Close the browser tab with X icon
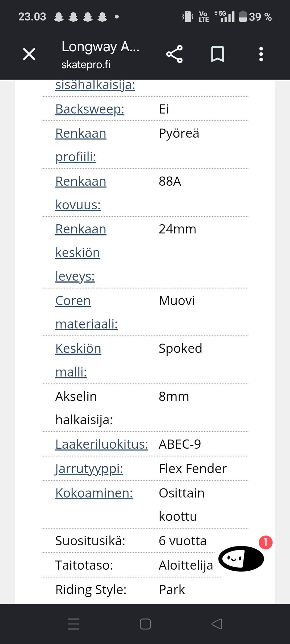Screen dimensions: 290x644 (x=29, y=54)
